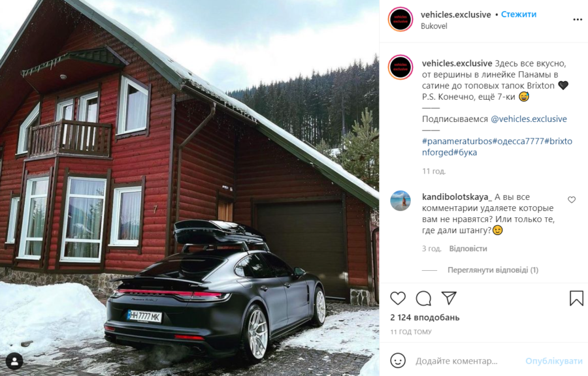Open the vehicles.exclusive avatar in the header
Screen dimensions: 588x376
(x=400, y=19)
